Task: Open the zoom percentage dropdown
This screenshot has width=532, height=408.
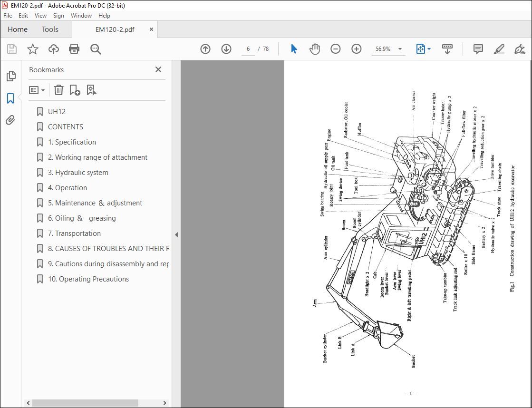Action: click(x=400, y=49)
